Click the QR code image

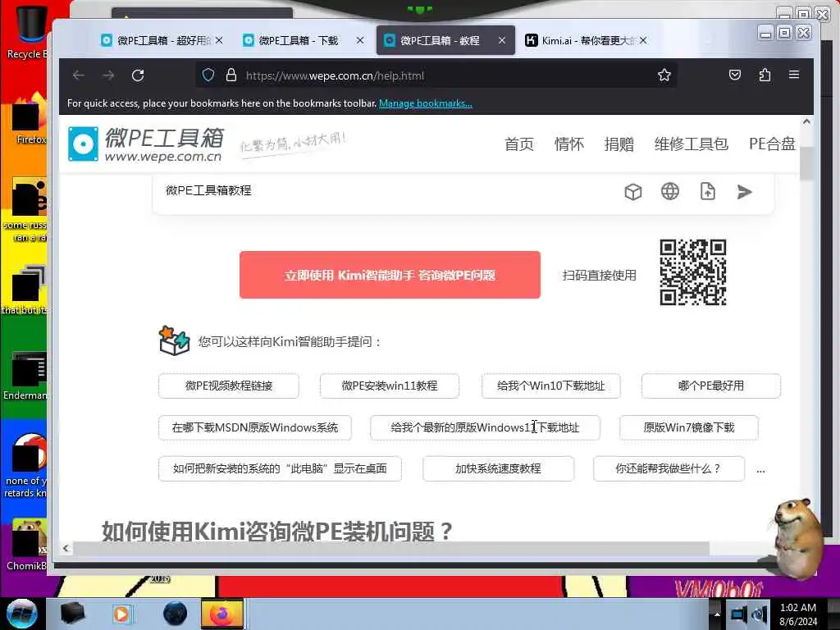click(692, 272)
